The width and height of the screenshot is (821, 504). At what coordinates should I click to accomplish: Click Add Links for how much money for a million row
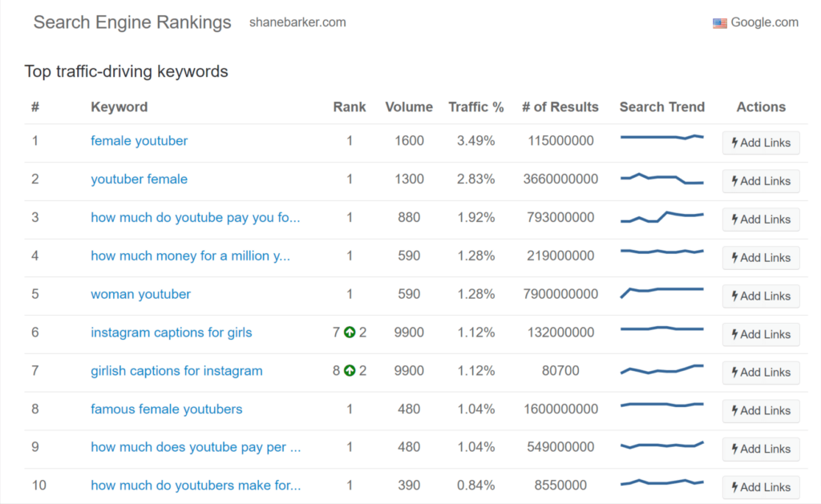point(761,257)
